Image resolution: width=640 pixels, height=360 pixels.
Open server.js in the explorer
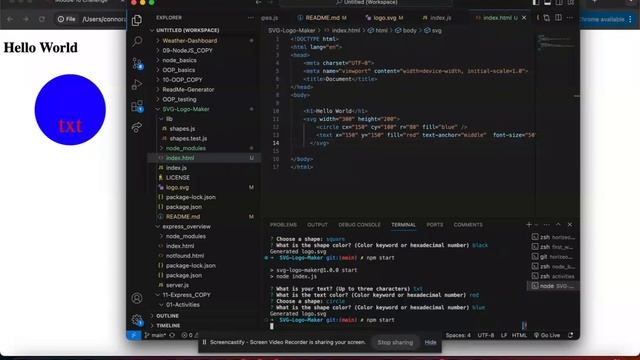click(x=177, y=285)
